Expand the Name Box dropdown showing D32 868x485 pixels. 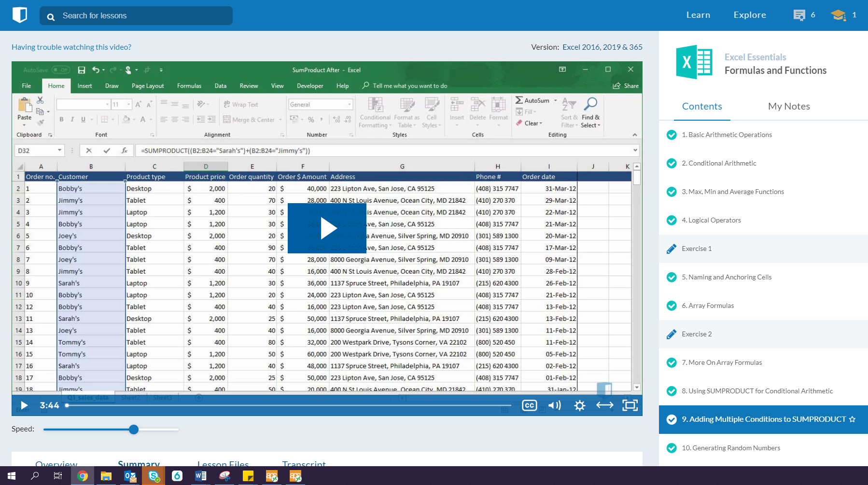point(59,151)
